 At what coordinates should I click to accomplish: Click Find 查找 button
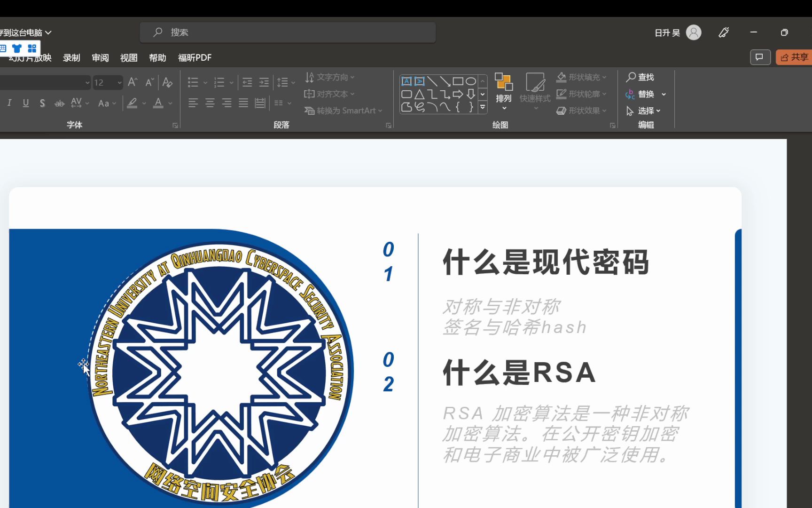tap(640, 77)
